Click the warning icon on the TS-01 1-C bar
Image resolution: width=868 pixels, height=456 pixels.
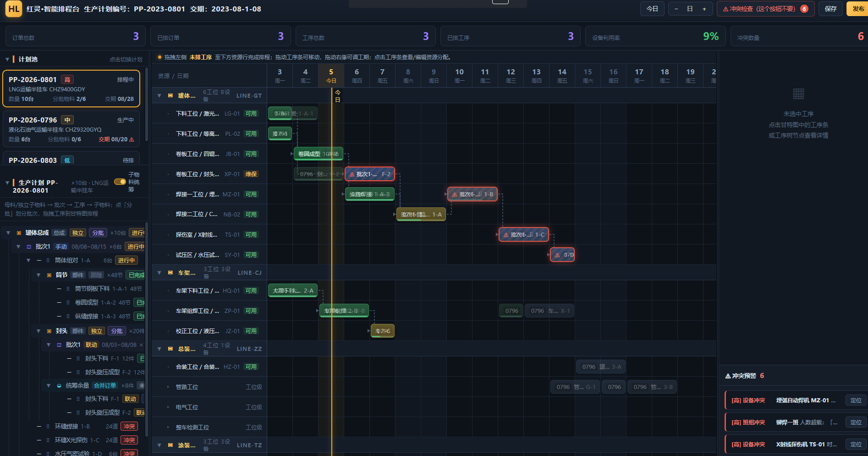(x=506, y=235)
